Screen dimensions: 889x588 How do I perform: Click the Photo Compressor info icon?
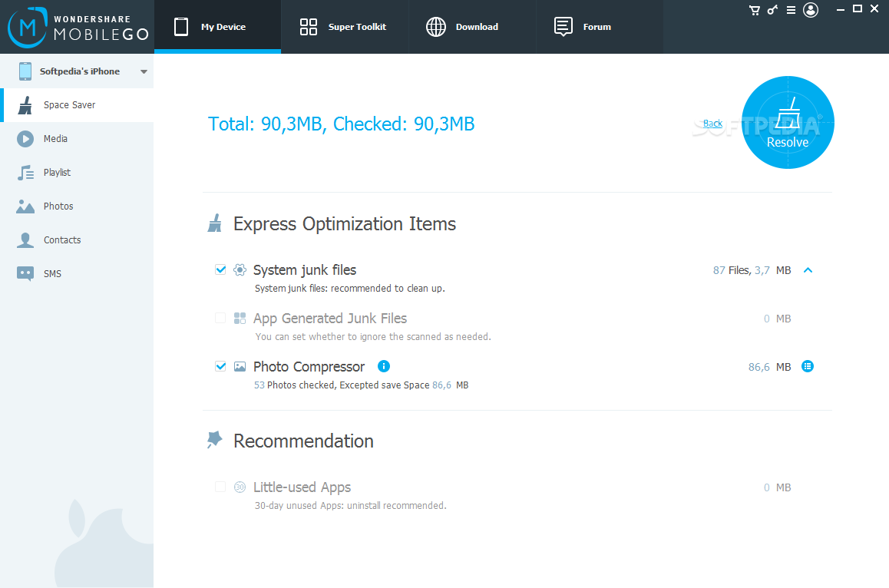(x=384, y=366)
